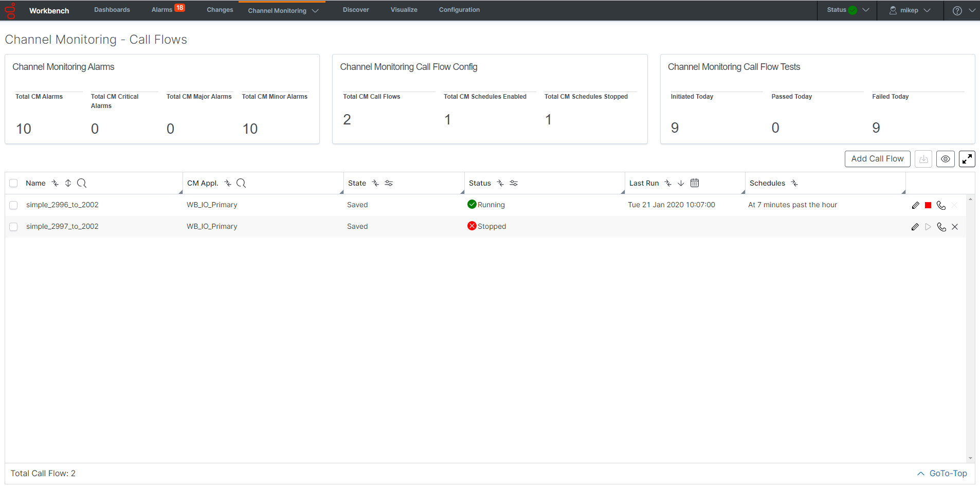This screenshot has height=488, width=980.
Task: Toggle the eye visibility button
Action: 945,159
